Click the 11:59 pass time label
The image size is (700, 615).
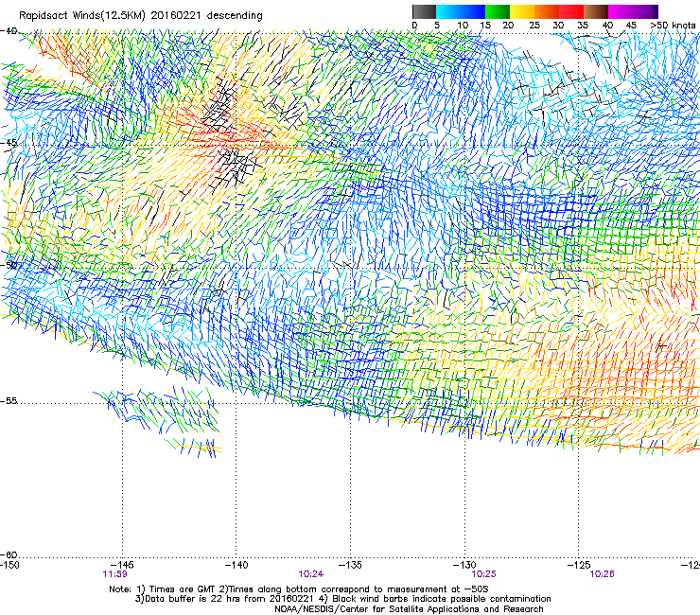[x=114, y=574]
